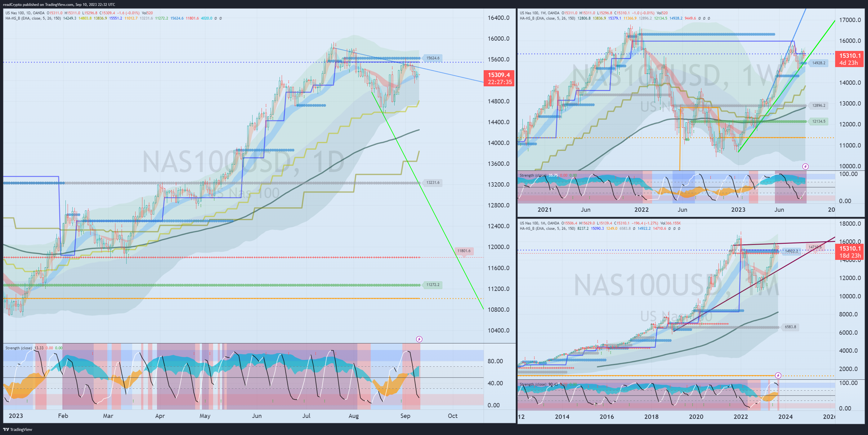The width and height of the screenshot is (868, 435).
Task: Click the '2024' label on the monthly time axis
Action: click(785, 417)
